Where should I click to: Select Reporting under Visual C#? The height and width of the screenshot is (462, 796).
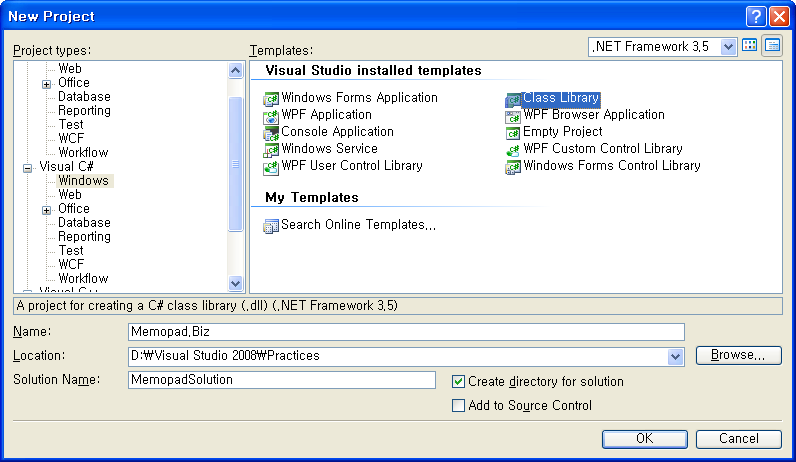84,237
